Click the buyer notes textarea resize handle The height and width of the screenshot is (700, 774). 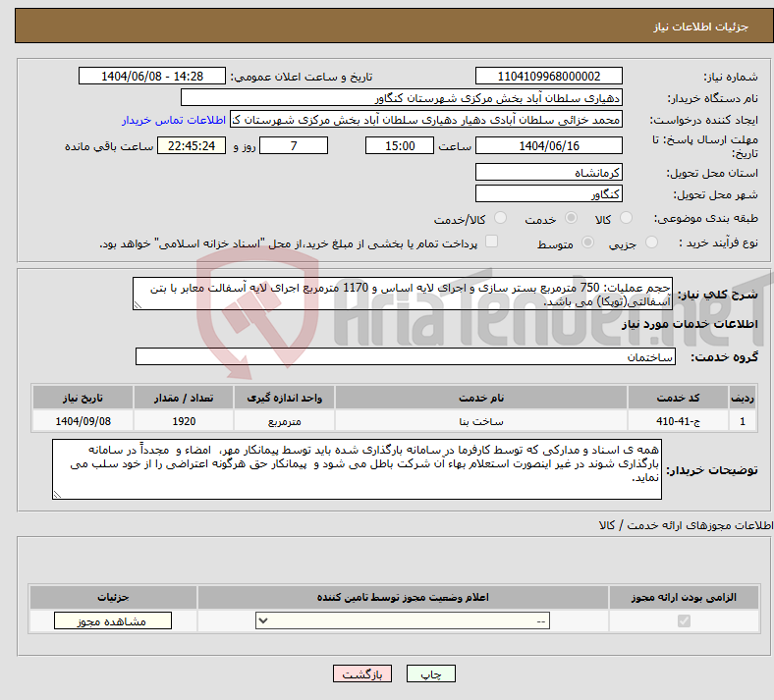57,494
